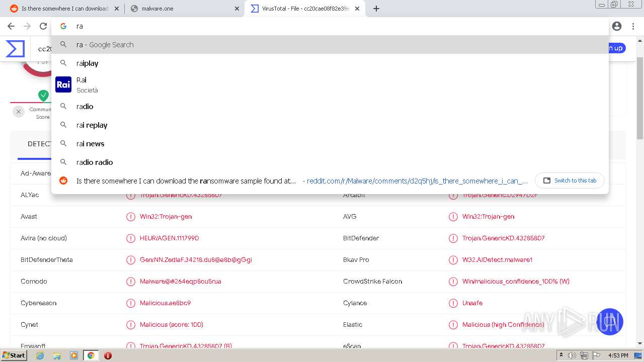Click the VirusTotal logo icon
Image resolution: width=644 pixels, height=362 pixels.
click(15, 48)
